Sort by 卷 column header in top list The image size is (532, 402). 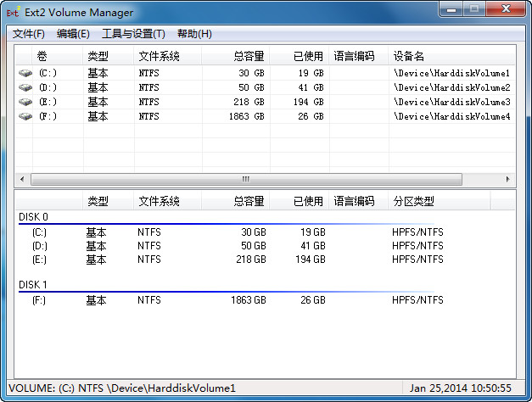[x=58, y=56]
